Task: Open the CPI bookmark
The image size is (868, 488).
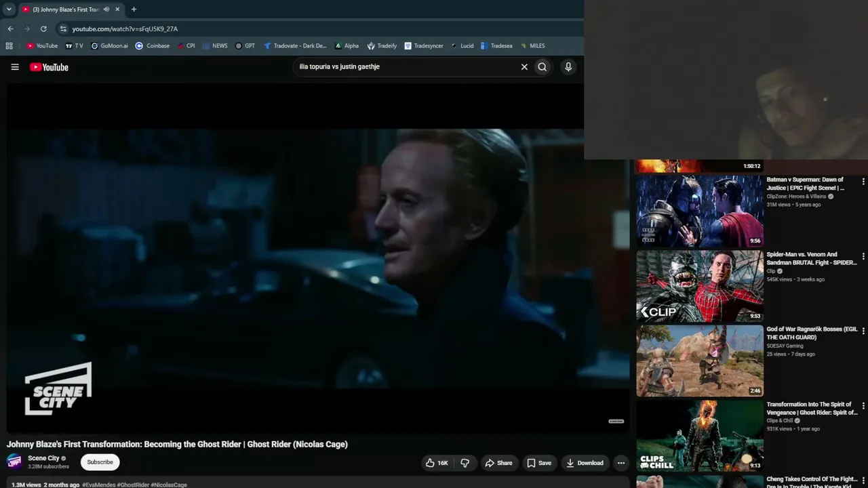Action: click(186, 46)
